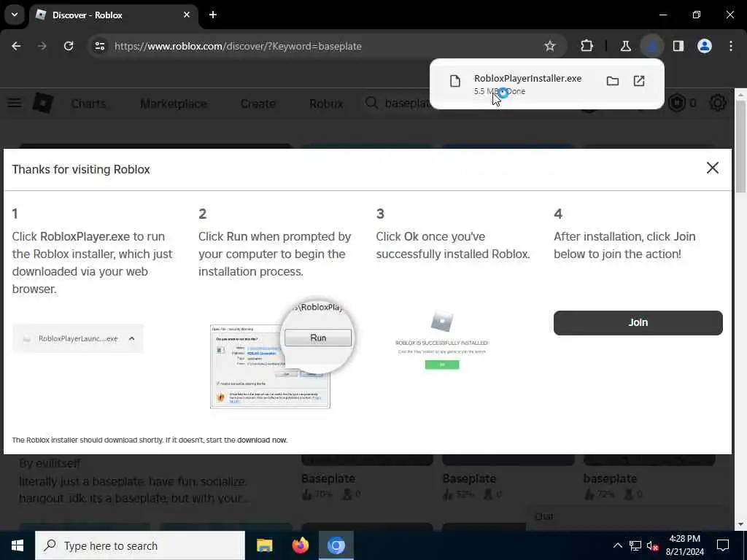Viewport: 747px width, 560px height.
Task: Click the green OK install illustration
Action: click(442, 365)
